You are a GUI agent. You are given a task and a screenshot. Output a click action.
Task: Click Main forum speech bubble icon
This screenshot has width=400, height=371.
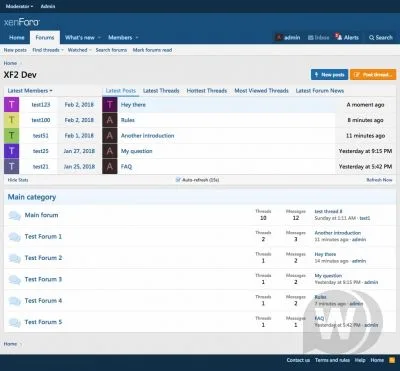(x=14, y=215)
